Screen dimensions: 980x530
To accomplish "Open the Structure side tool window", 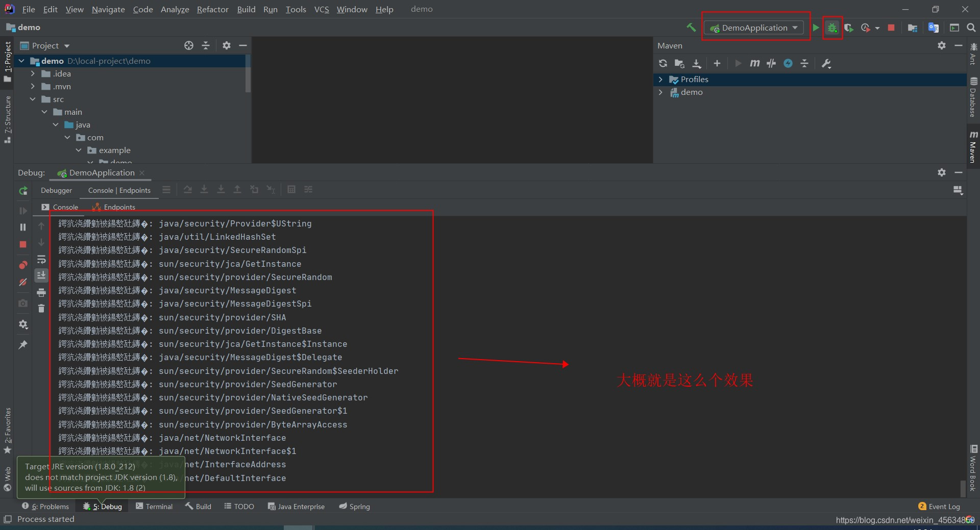I will 7,119.
